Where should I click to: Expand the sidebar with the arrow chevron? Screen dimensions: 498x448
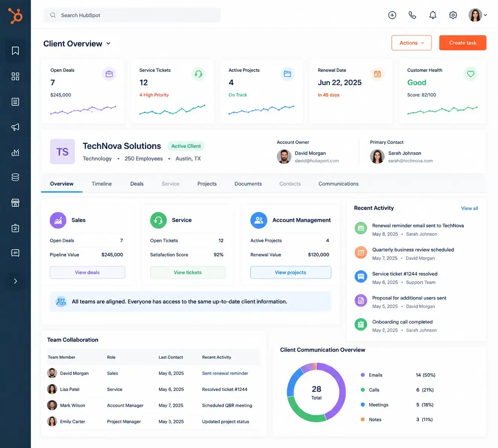pyautogui.click(x=15, y=281)
